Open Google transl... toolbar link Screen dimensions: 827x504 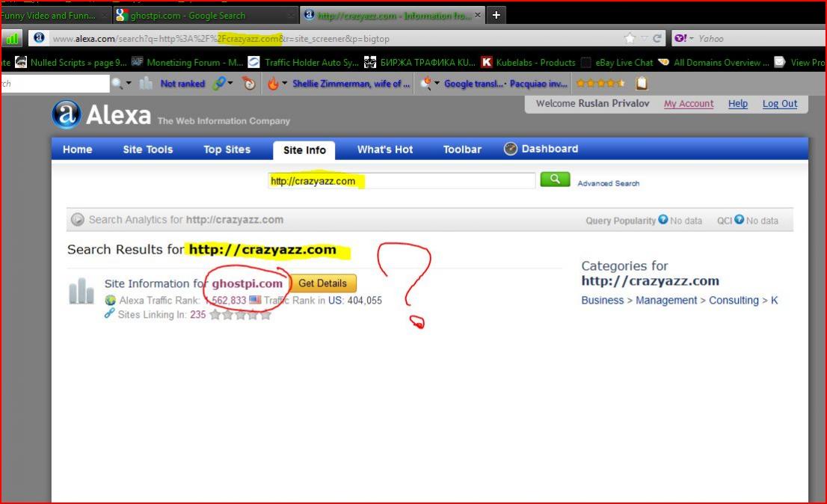(x=473, y=83)
